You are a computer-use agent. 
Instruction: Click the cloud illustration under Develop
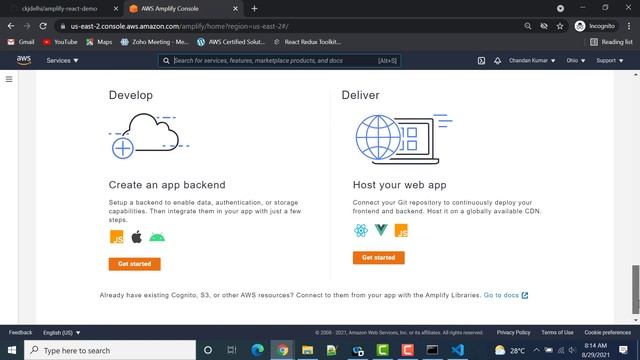coord(149,136)
